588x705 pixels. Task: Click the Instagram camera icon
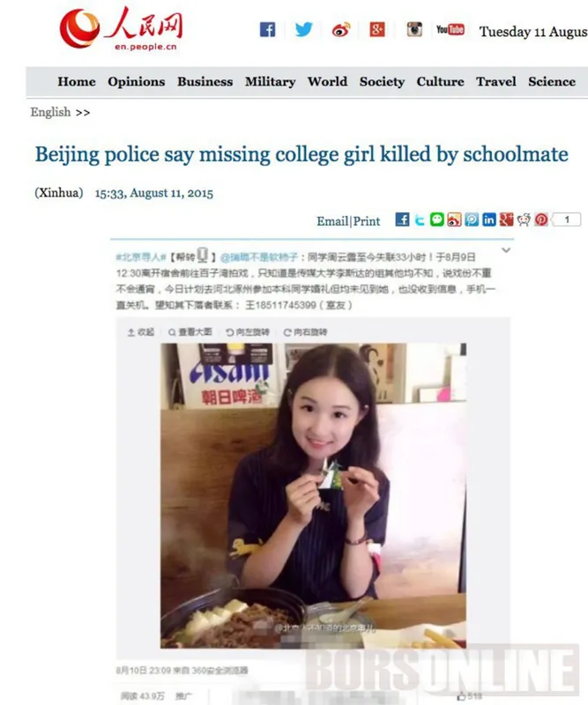click(x=414, y=30)
